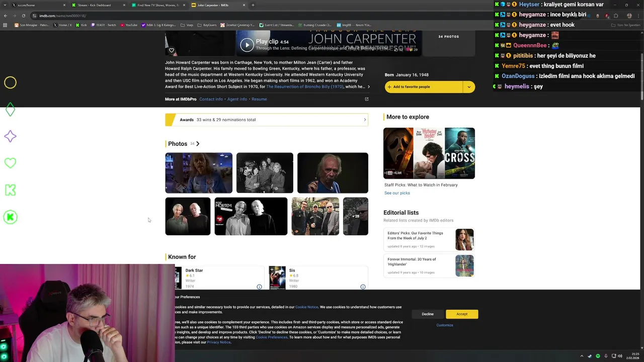The width and height of the screenshot is (644, 362).
Task: Open Spotify from the system tray
Action: (598, 356)
